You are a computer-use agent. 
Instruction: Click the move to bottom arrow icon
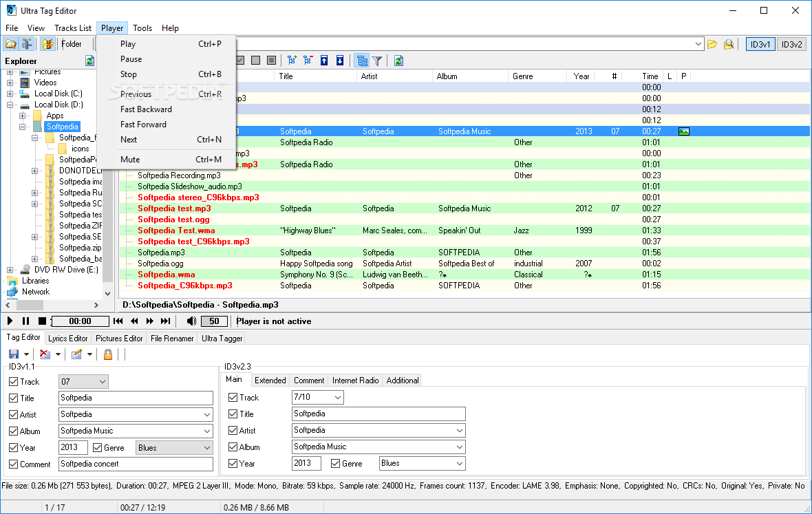[340, 61]
